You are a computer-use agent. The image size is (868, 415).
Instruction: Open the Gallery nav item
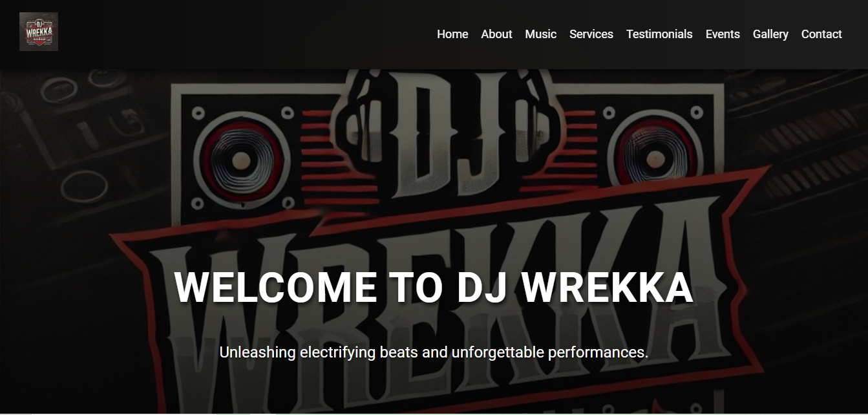tap(770, 34)
